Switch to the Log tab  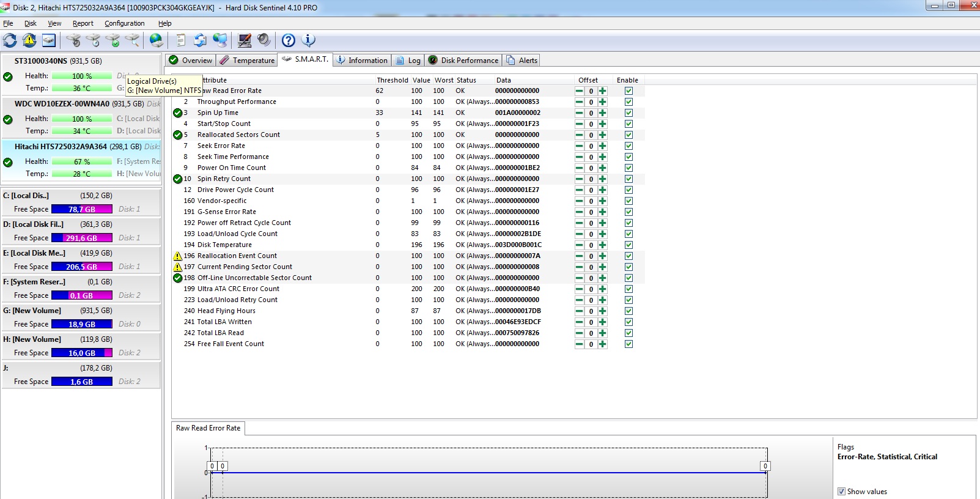click(408, 61)
